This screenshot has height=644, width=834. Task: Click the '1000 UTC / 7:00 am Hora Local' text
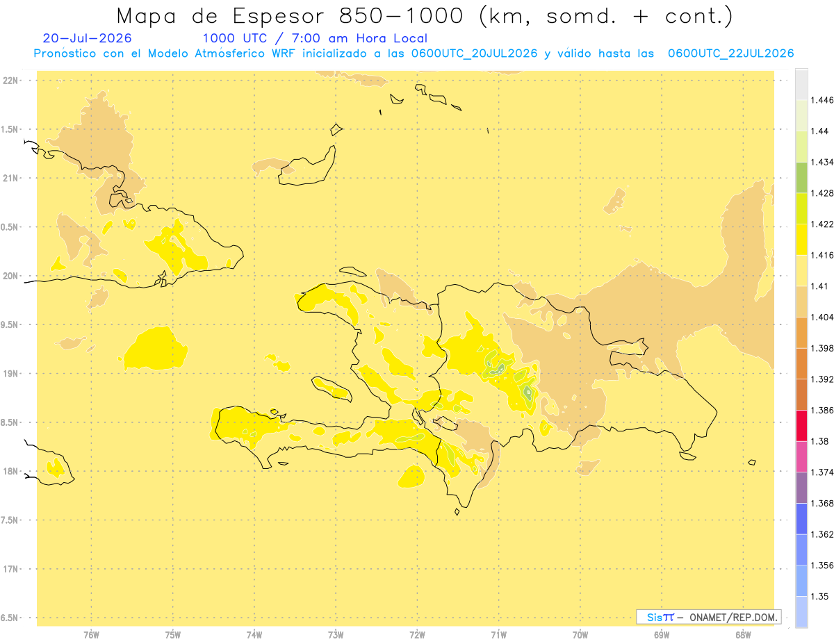point(315,38)
